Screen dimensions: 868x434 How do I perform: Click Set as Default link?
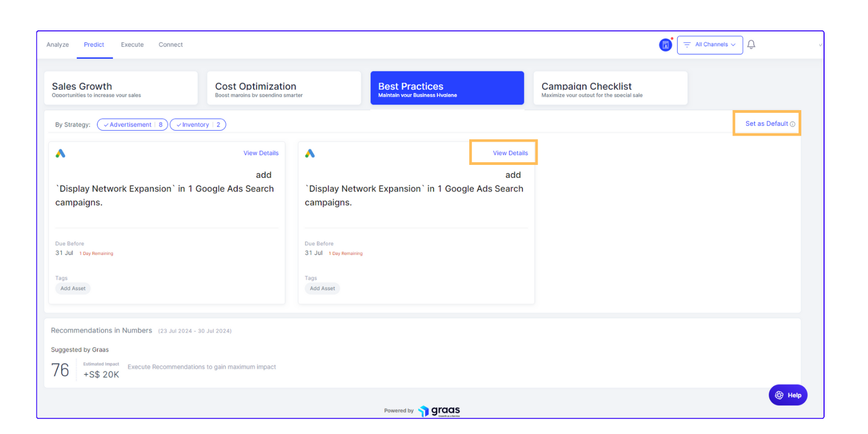pyautogui.click(x=766, y=124)
